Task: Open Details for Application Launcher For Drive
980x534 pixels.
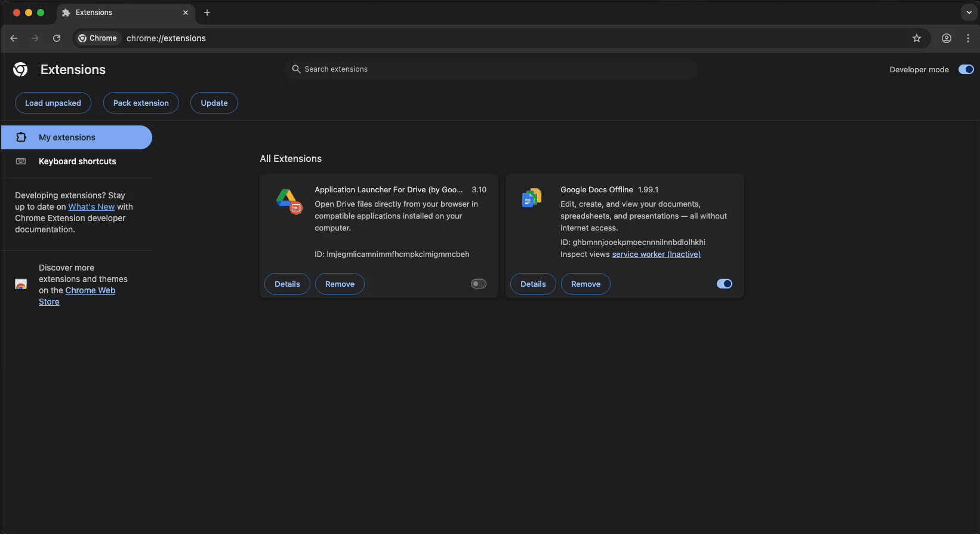Action: point(287,284)
